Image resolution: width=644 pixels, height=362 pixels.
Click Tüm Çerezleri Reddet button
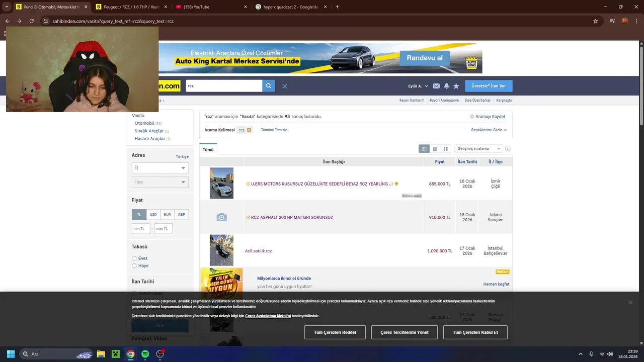335,332
